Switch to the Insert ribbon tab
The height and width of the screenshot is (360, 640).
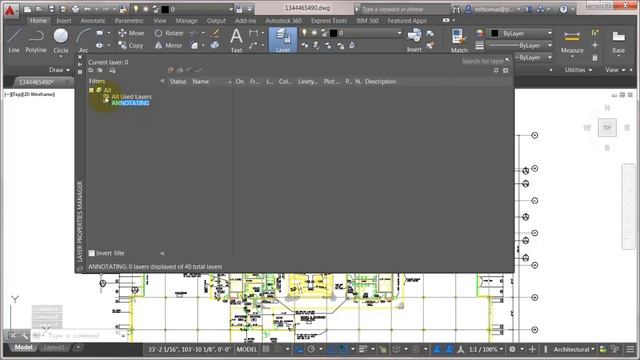(x=64, y=20)
